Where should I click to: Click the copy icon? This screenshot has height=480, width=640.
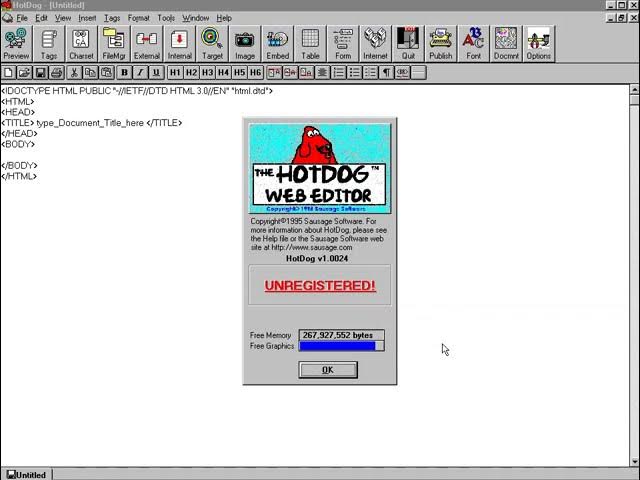pyautogui.click(x=90, y=73)
